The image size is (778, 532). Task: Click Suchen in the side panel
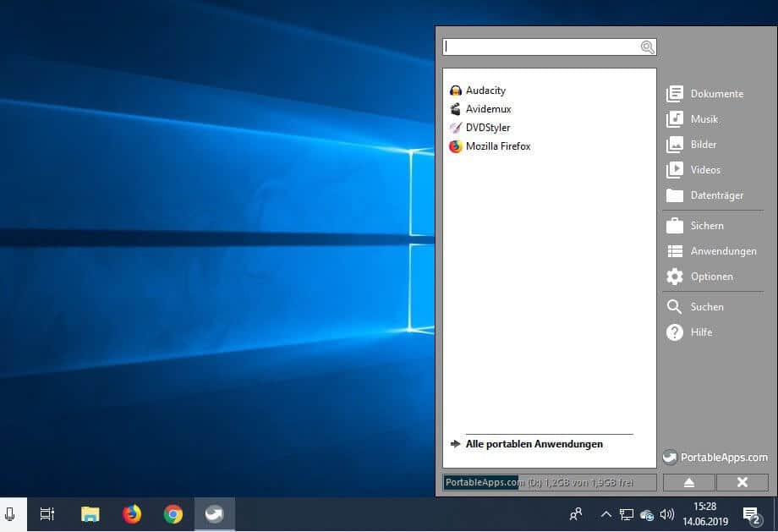[706, 307]
